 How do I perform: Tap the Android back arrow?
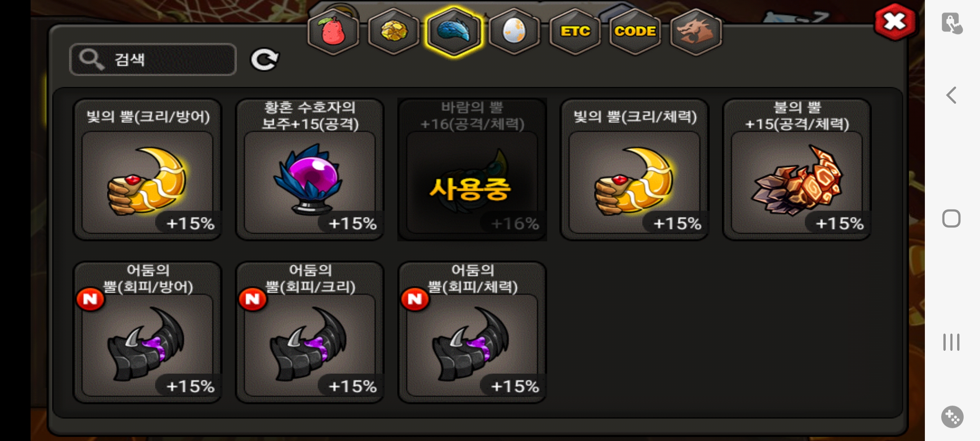click(951, 96)
